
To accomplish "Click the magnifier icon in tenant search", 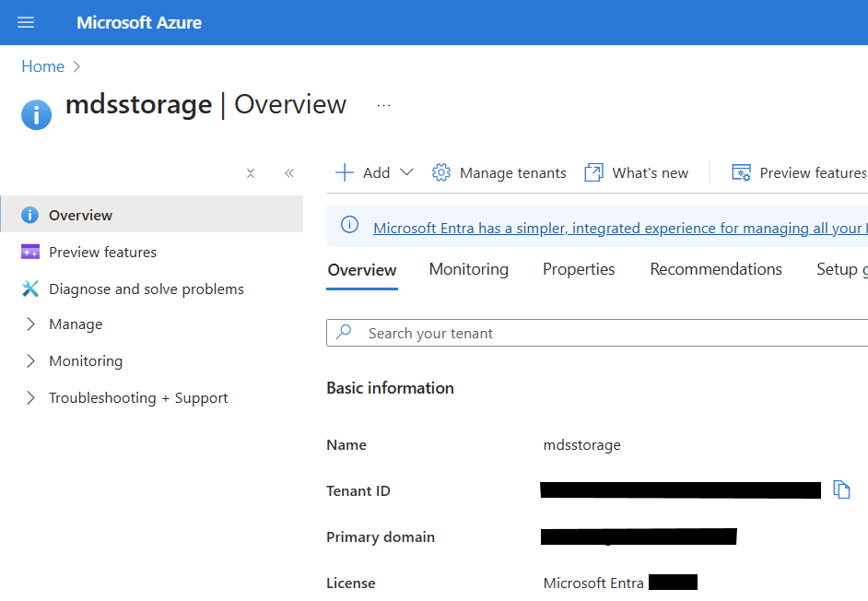I will click(x=344, y=332).
